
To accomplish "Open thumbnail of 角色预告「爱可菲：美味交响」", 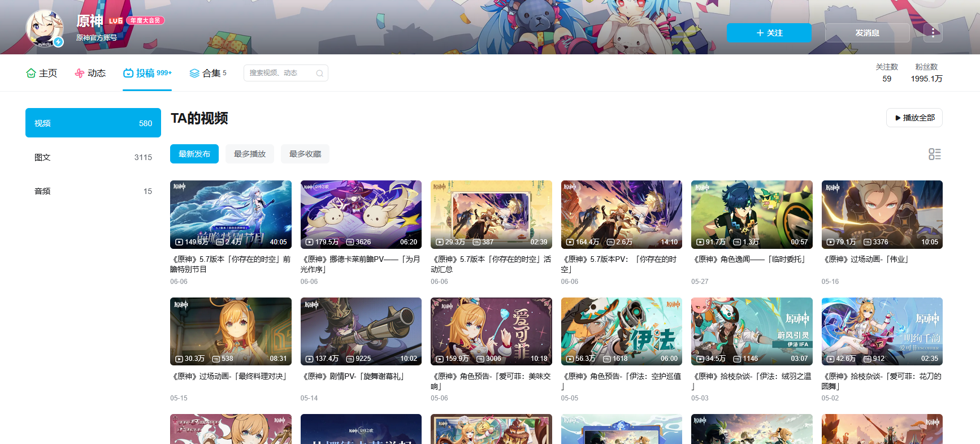I will [491, 331].
